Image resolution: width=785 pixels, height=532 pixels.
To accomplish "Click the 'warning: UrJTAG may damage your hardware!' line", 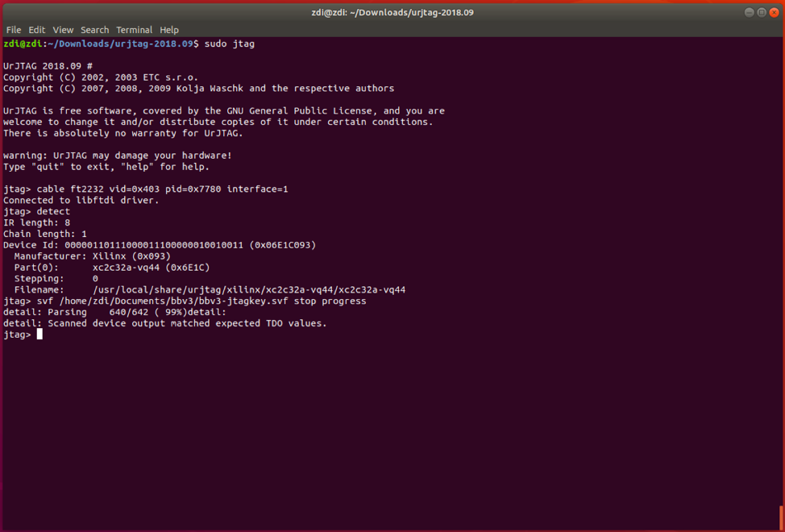I will 118,156.
